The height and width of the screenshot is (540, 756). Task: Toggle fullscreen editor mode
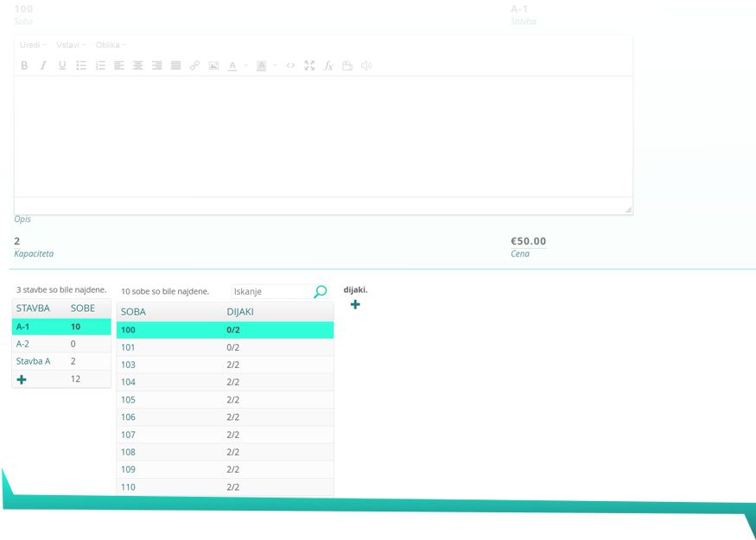(309, 66)
